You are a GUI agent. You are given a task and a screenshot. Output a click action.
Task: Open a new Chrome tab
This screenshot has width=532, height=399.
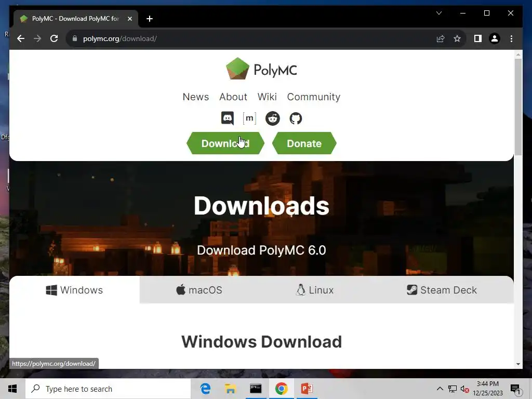[x=149, y=19]
